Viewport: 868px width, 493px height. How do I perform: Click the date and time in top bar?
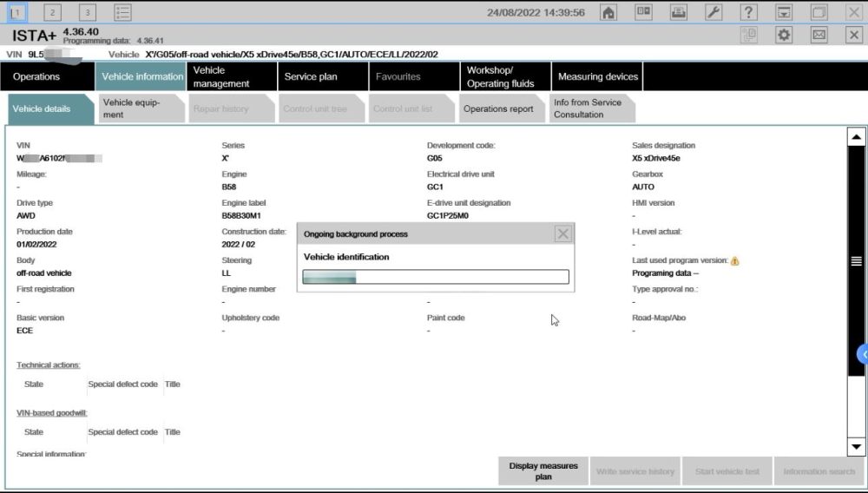[536, 12]
